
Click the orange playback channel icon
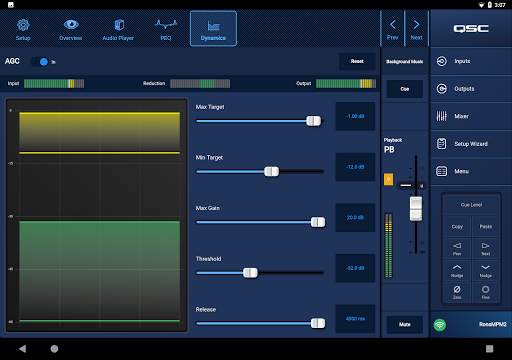tap(388, 179)
